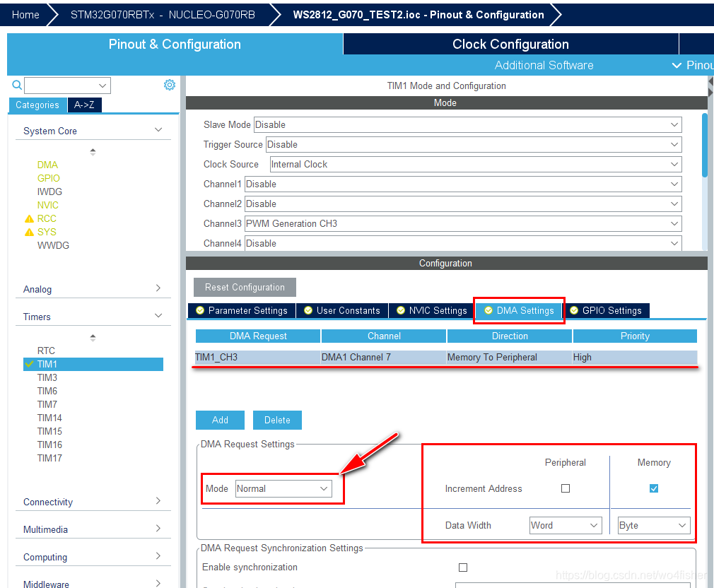Click the System Core list sort arrows
Image resolution: width=714 pixels, height=588 pixels.
point(93,152)
